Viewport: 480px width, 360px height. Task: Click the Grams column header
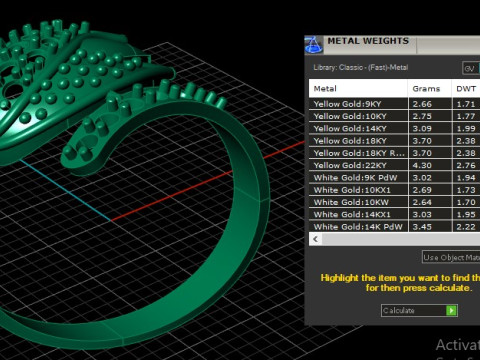429,88
